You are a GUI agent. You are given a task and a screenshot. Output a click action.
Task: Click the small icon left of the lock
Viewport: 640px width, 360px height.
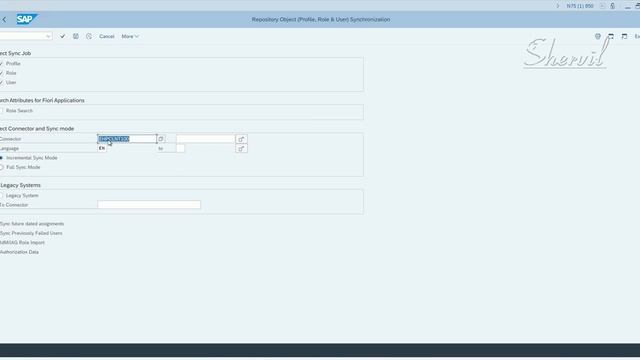click(x=602, y=6)
